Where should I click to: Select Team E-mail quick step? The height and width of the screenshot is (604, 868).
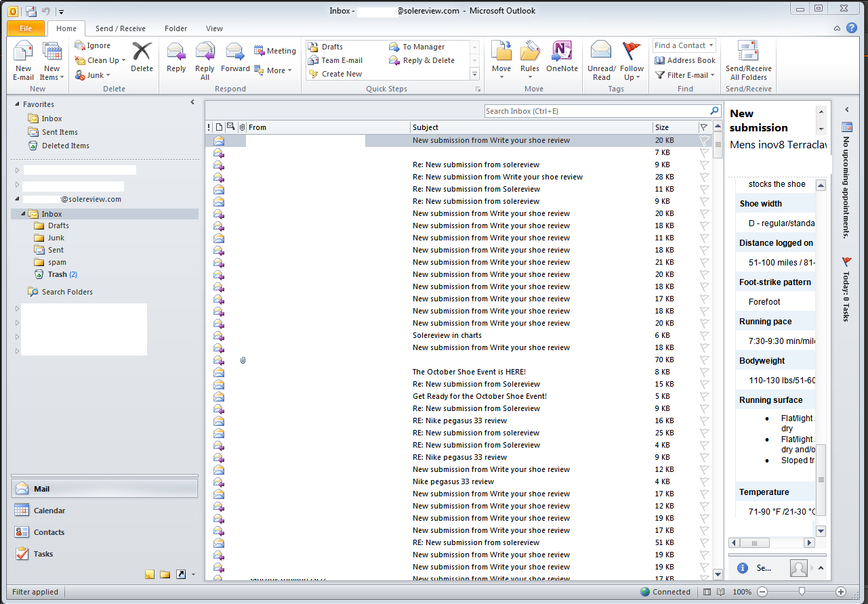point(335,60)
